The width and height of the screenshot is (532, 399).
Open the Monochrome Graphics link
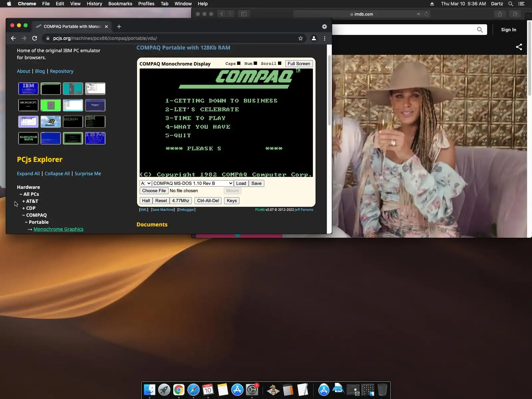click(59, 229)
